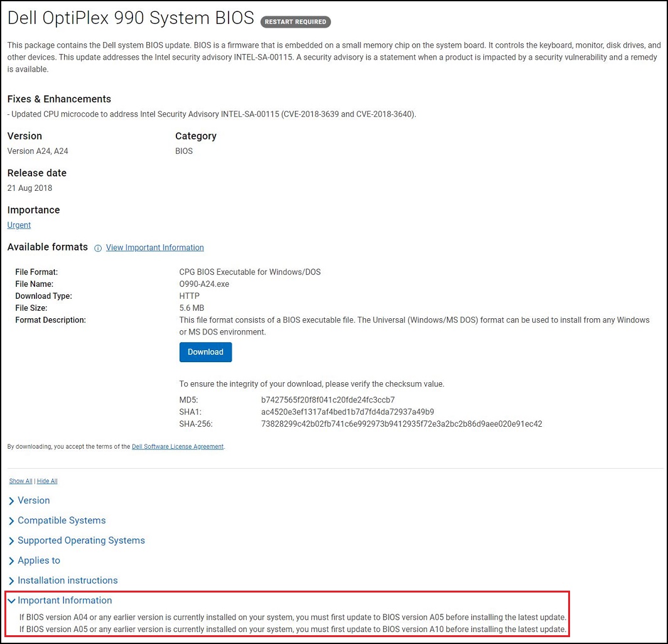The width and height of the screenshot is (668, 644).
Task: Click the 5.6 MB file size value
Action: coord(191,308)
